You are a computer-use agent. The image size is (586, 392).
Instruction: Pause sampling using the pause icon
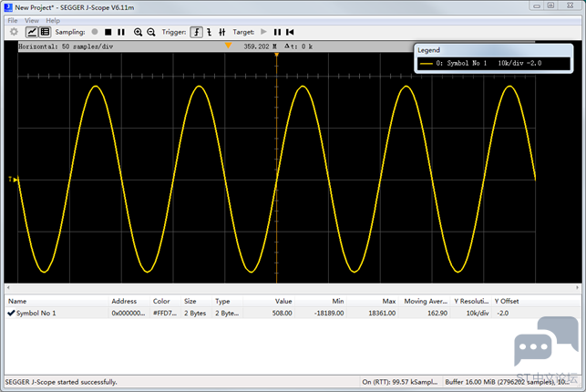point(121,32)
